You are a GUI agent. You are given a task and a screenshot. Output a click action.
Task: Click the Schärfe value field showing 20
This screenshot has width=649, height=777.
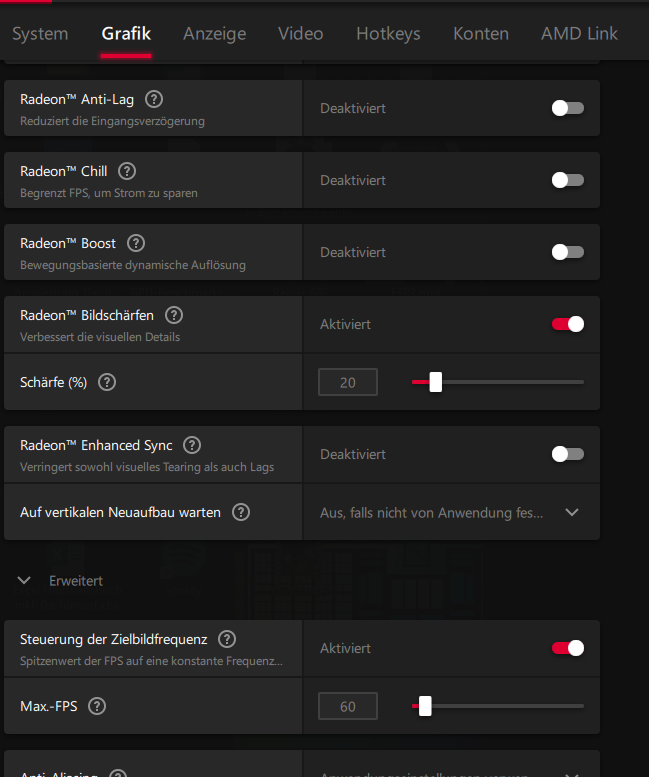click(x=348, y=382)
